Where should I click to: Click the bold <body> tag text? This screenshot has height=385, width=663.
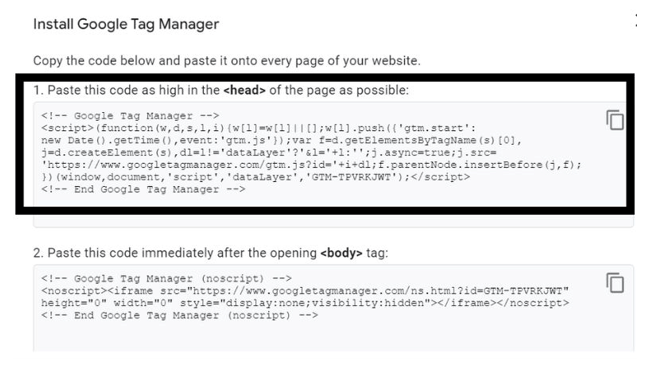(341, 253)
